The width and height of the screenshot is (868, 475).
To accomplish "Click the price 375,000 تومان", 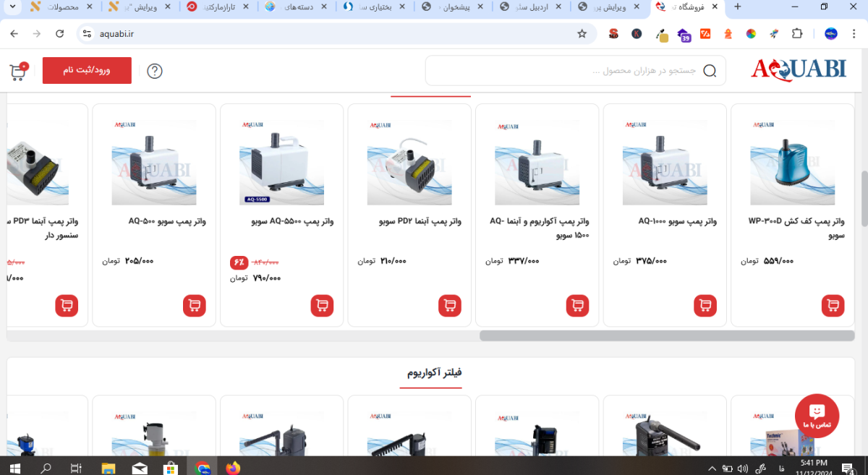I will point(640,261).
